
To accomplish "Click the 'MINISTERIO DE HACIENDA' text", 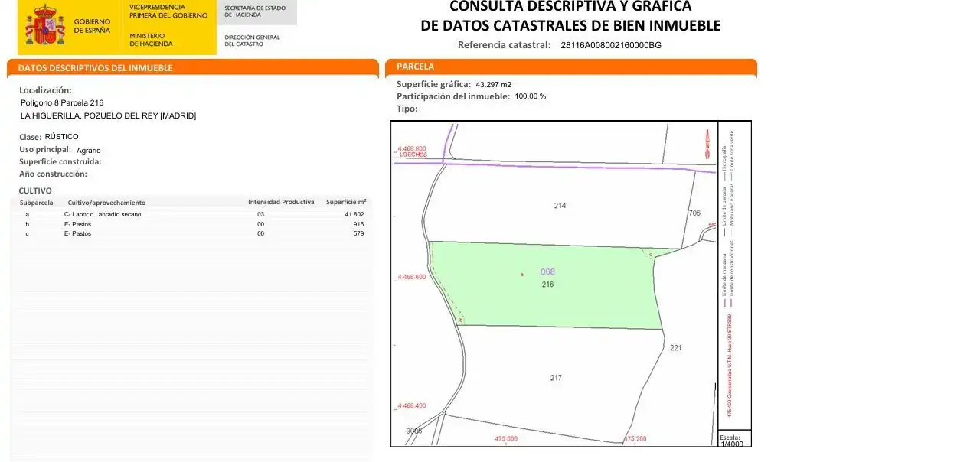I will coord(151,40).
